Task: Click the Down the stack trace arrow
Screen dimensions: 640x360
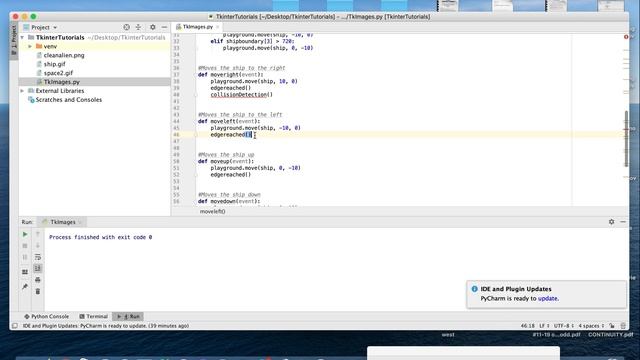Action: click(x=38, y=245)
